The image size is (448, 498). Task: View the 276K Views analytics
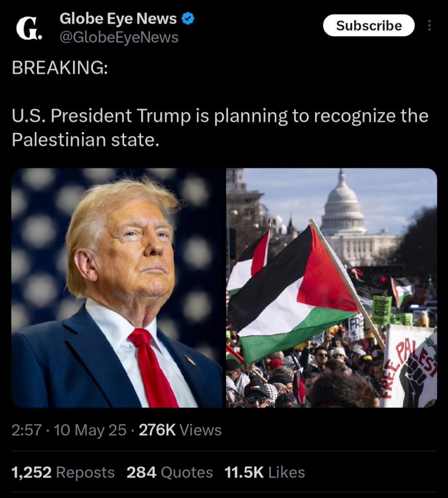click(180, 430)
